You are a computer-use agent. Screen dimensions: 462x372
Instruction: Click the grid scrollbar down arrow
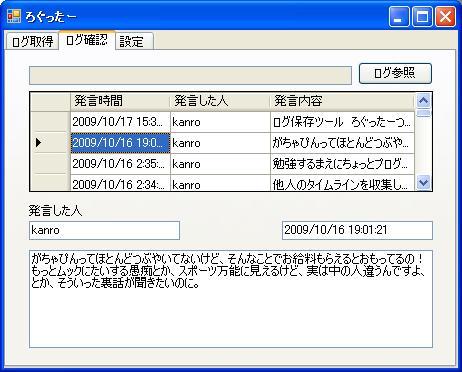click(x=423, y=183)
